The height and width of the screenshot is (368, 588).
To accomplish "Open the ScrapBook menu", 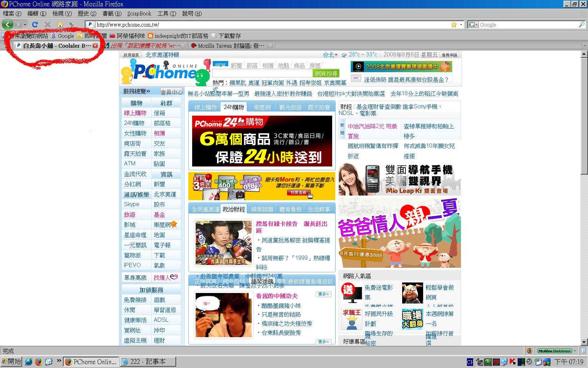I will (139, 14).
